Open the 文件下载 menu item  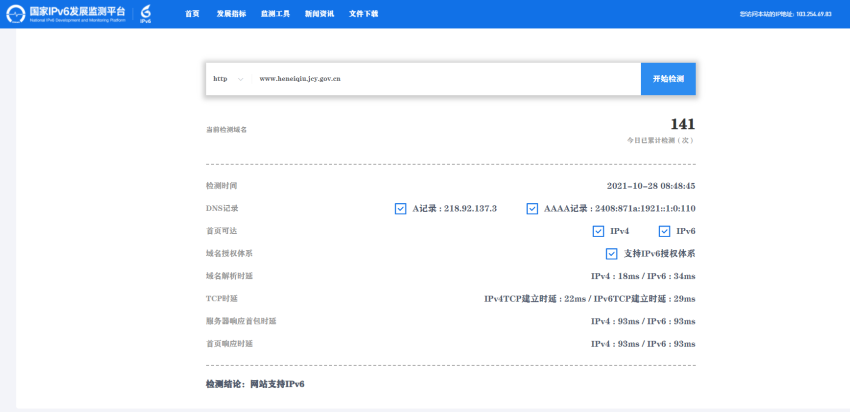363,14
